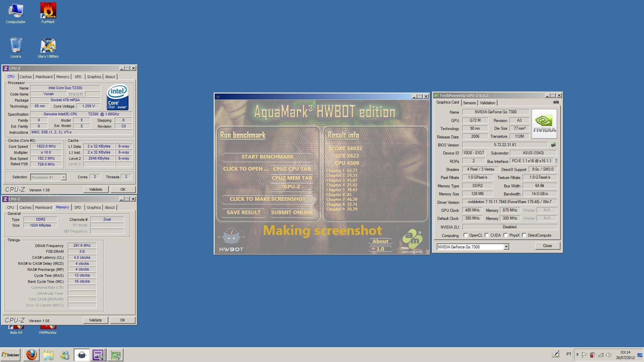Click START BENCHMARK in AquaMark
Screen dimensions: 644x362
point(267,157)
